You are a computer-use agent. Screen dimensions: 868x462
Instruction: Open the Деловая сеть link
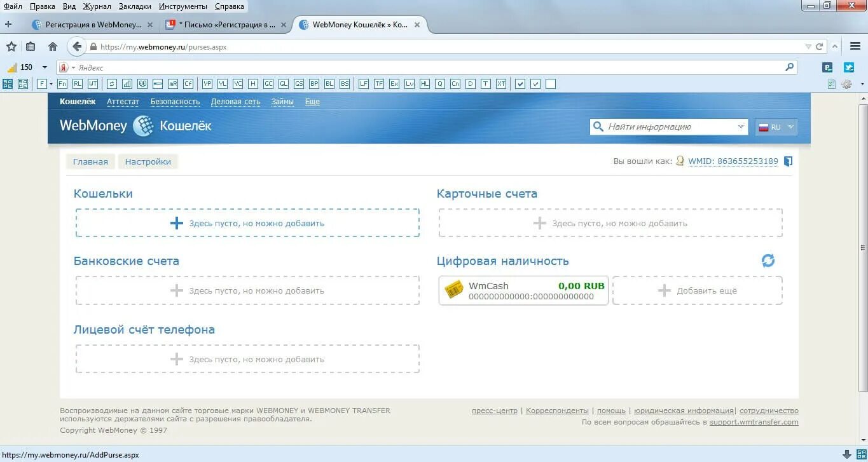pos(235,102)
